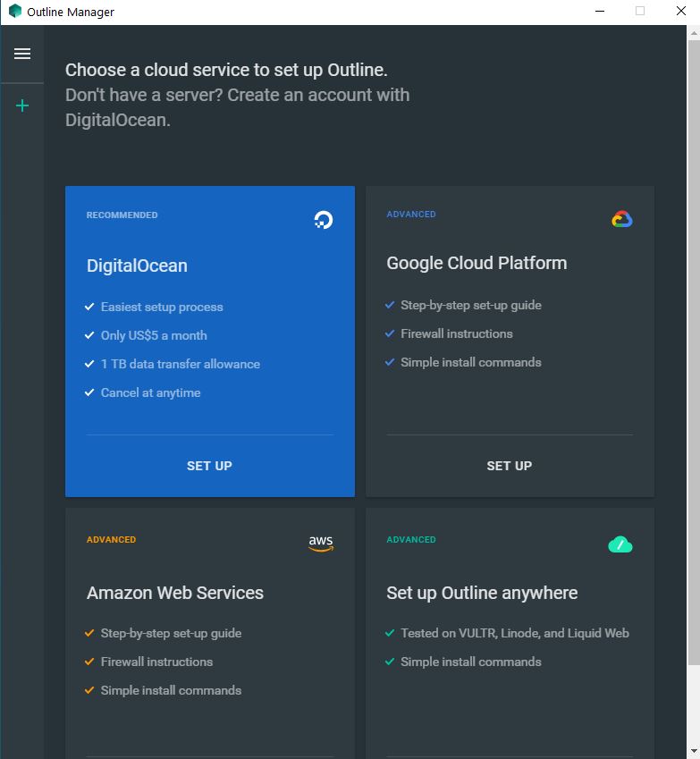
Task: Click '1 TB data transfer allowance' text
Action: [x=181, y=364]
